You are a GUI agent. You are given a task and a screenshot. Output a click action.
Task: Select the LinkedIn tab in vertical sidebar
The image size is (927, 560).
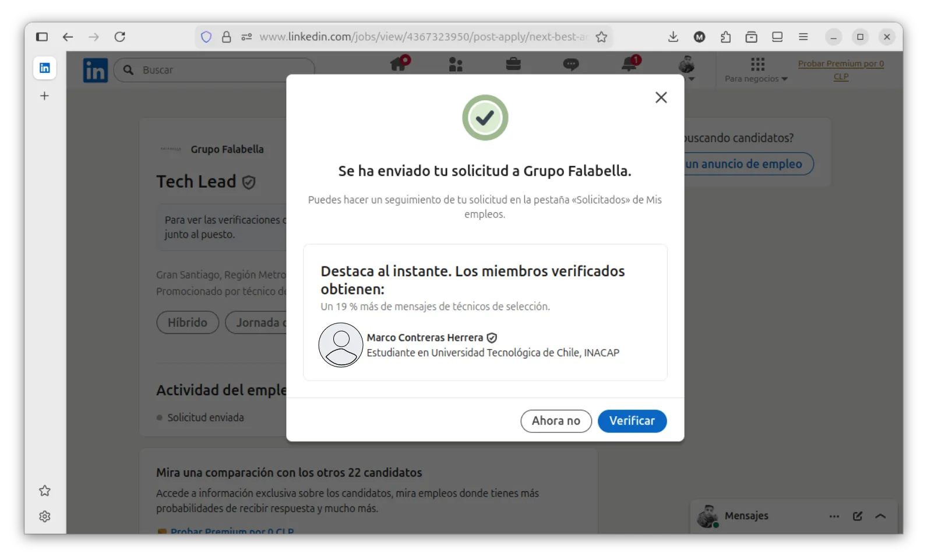coord(45,68)
